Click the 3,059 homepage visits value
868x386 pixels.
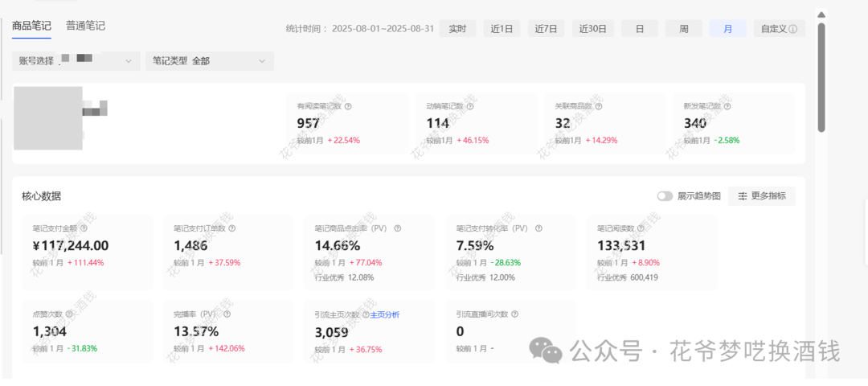[331, 332]
